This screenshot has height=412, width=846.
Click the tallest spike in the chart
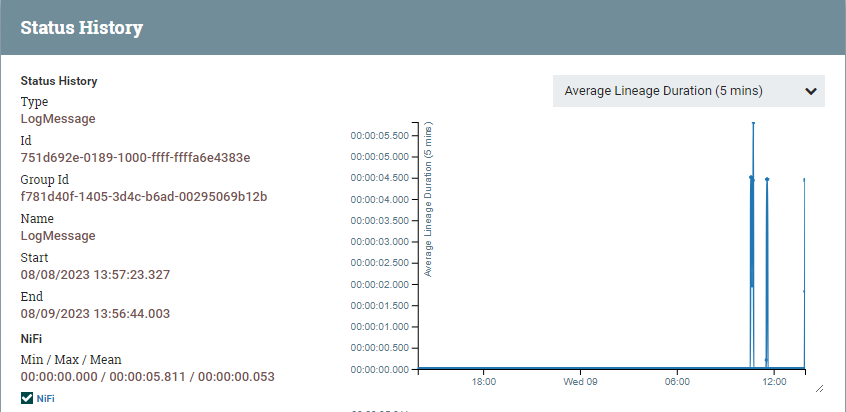coord(753,124)
